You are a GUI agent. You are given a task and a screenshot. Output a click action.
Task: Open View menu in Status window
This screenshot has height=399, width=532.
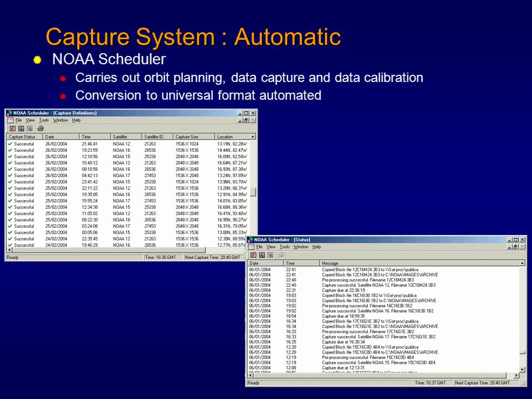click(x=271, y=247)
